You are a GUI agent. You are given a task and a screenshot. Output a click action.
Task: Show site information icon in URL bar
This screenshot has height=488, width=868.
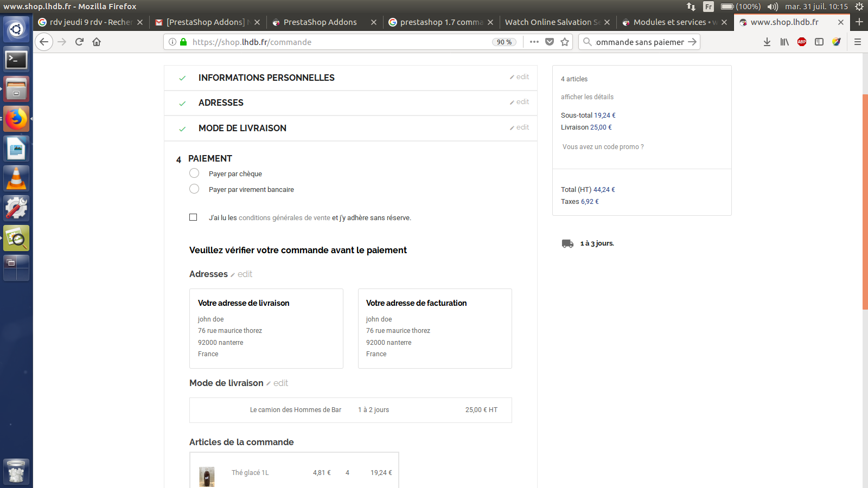point(173,42)
